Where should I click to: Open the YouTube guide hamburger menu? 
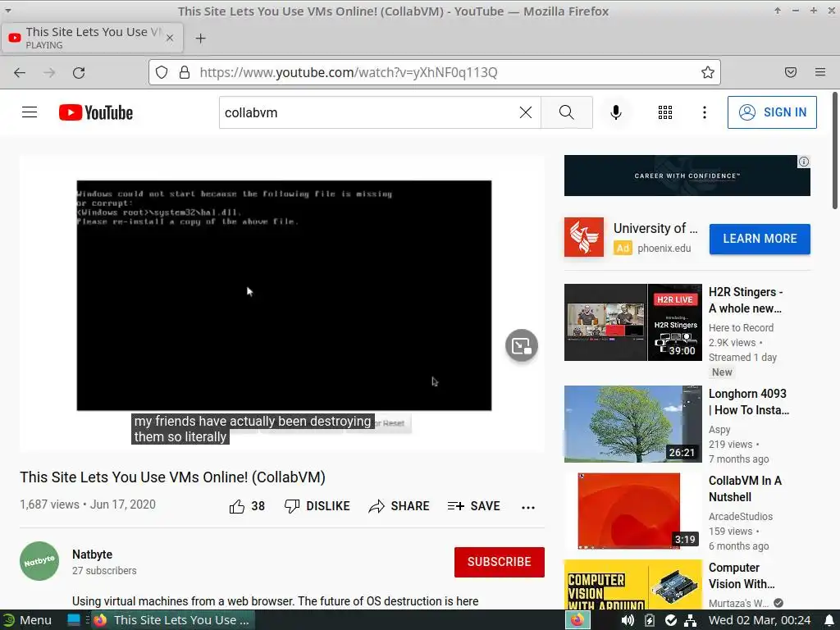[30, 112]
